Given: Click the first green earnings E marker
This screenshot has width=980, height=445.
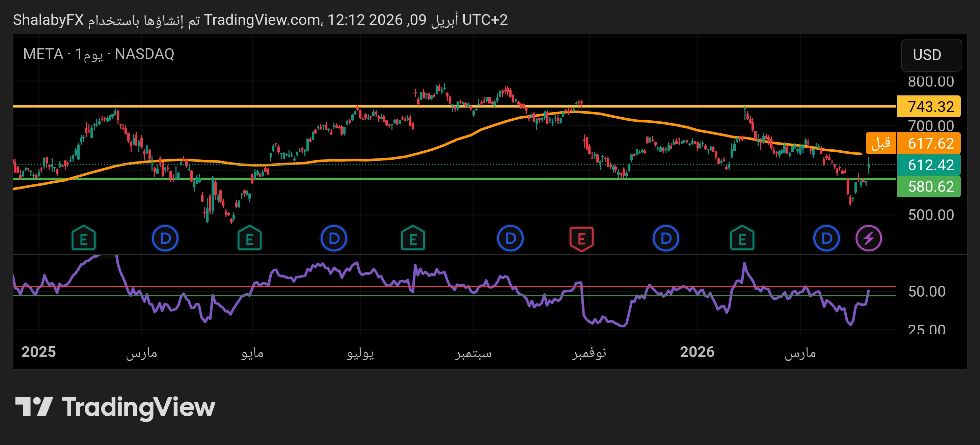Looking at the screenshot, I should [84, 239].
